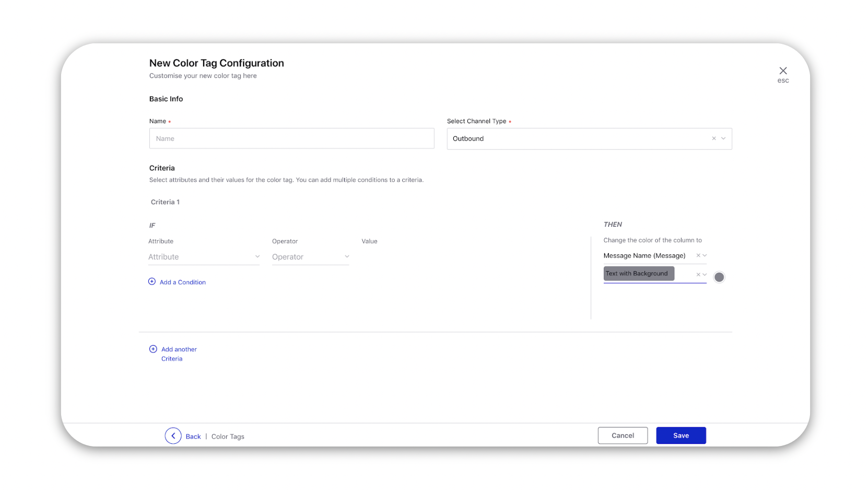This screenshot has width=868, height=494.
Task: Go Back to previous page
Action: point(193,437)
